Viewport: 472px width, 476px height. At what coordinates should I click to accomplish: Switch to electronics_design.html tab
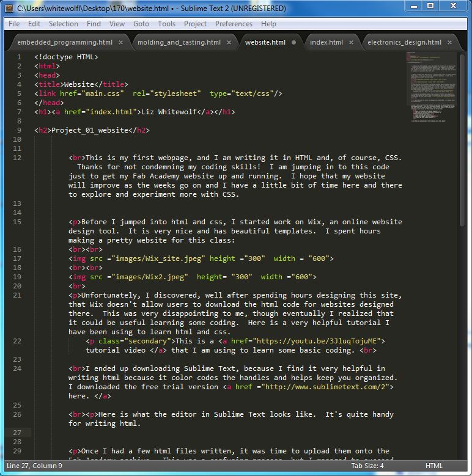coord(404,42)
